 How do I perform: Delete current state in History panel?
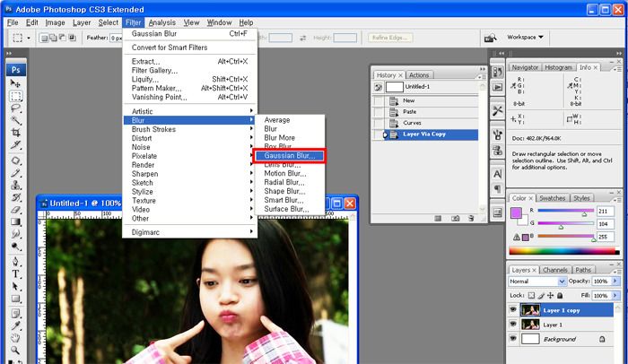click(471, 218)
